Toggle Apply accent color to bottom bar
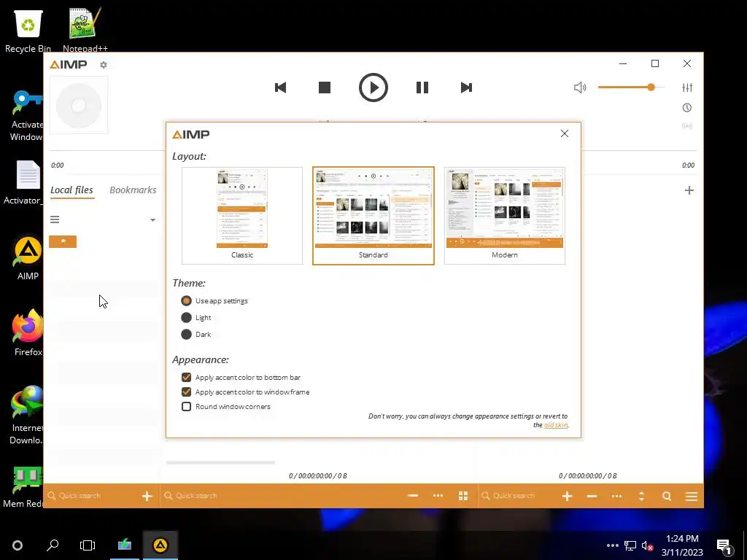This screenshot has height=560, width=747. (241, 378)
